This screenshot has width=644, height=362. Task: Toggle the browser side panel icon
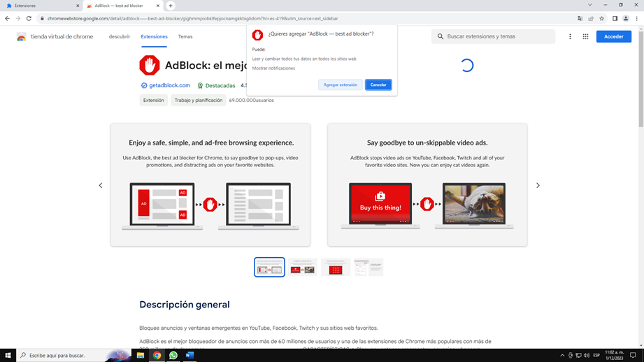click(615, 18)
